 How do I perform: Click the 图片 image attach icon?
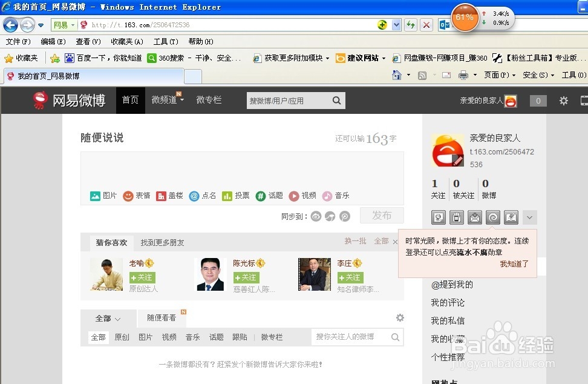(x=95, y=196)
